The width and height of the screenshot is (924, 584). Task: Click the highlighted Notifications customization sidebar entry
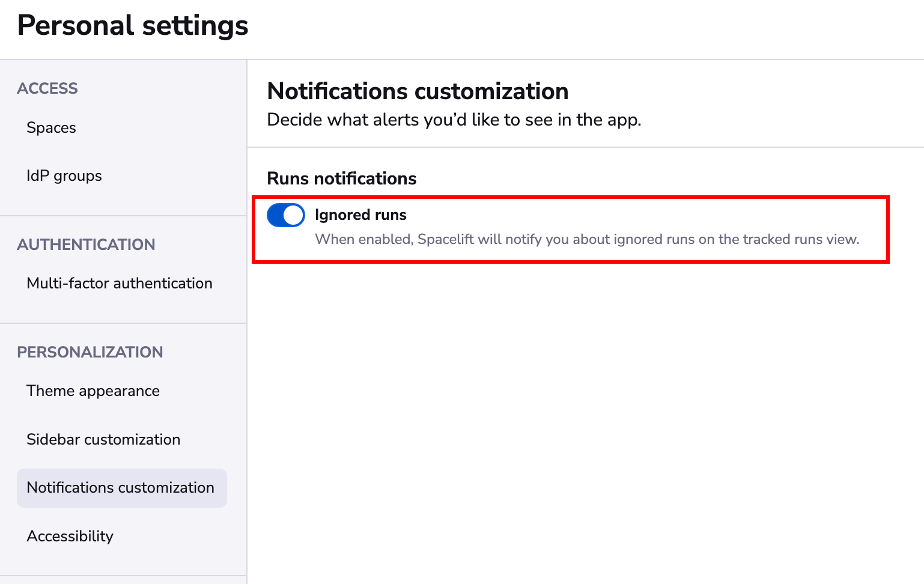click(x=120, y=488)
